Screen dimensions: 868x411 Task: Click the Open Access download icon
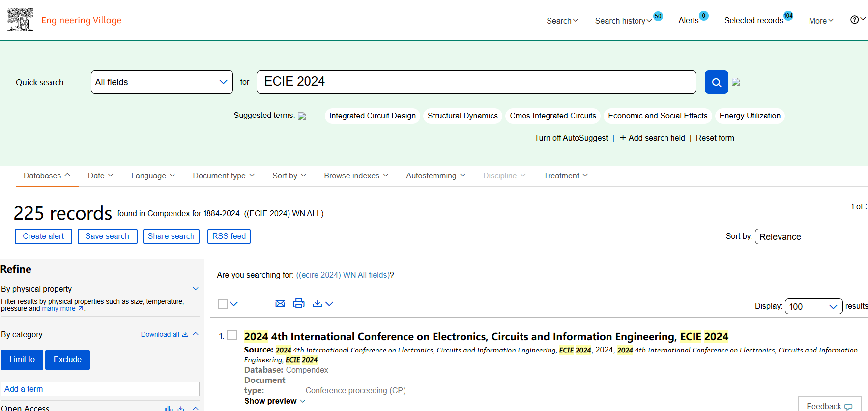(x=181, y=408)
